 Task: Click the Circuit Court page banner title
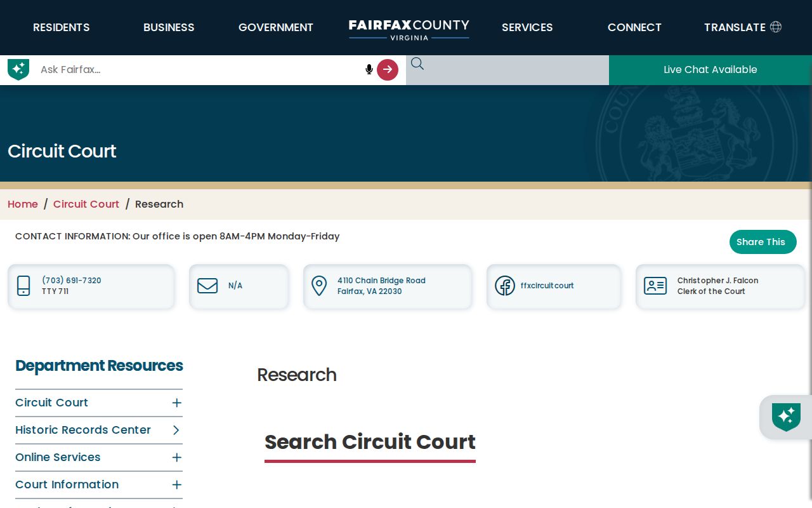tap(62, 151)
